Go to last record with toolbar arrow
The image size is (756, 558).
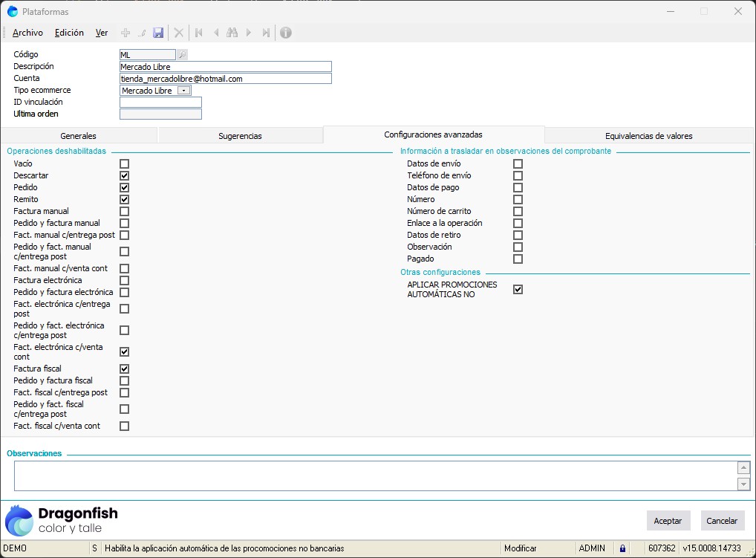tap(265, 33)
